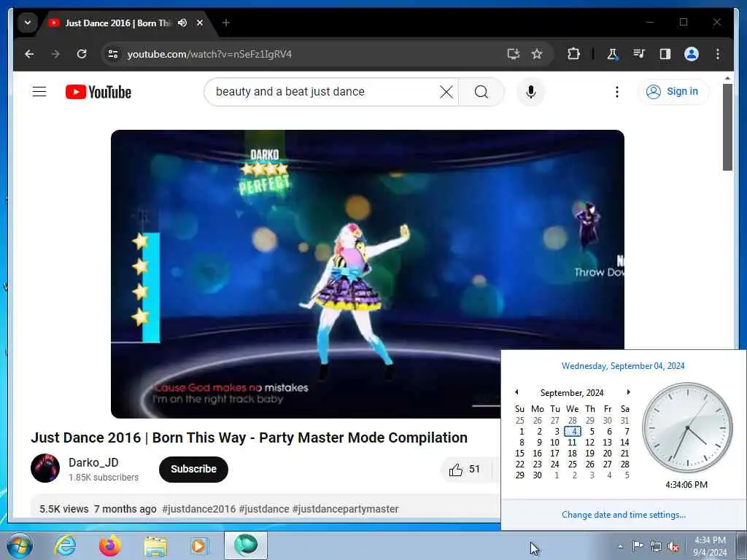Select September 4 in the calendar
Viewport: 747px width, 560px height.
573,432
